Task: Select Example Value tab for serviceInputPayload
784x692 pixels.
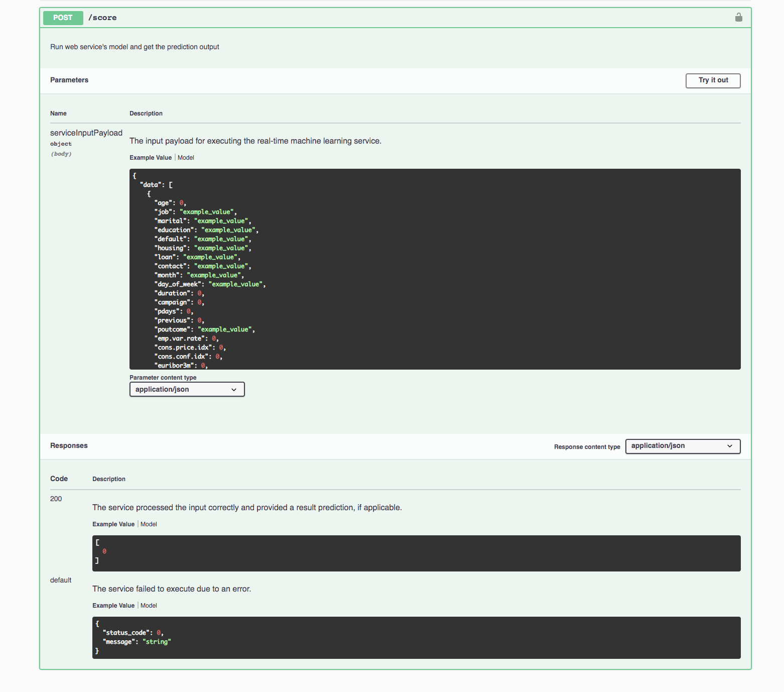Action: pos(151,158)
